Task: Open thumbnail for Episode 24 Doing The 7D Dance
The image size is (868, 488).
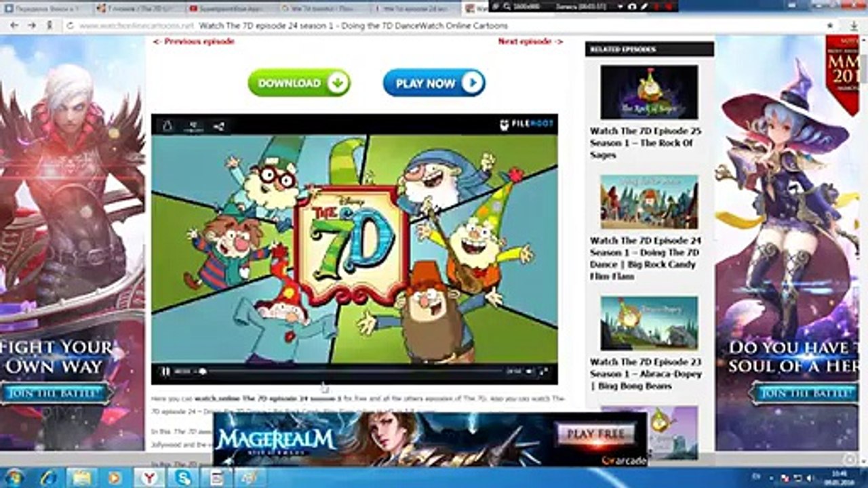Action: 649,202
